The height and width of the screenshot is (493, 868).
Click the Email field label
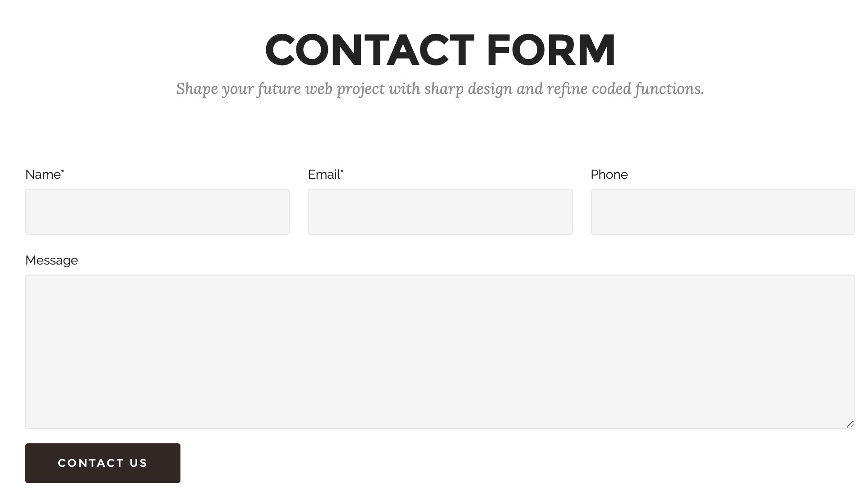tap(323, 175)
